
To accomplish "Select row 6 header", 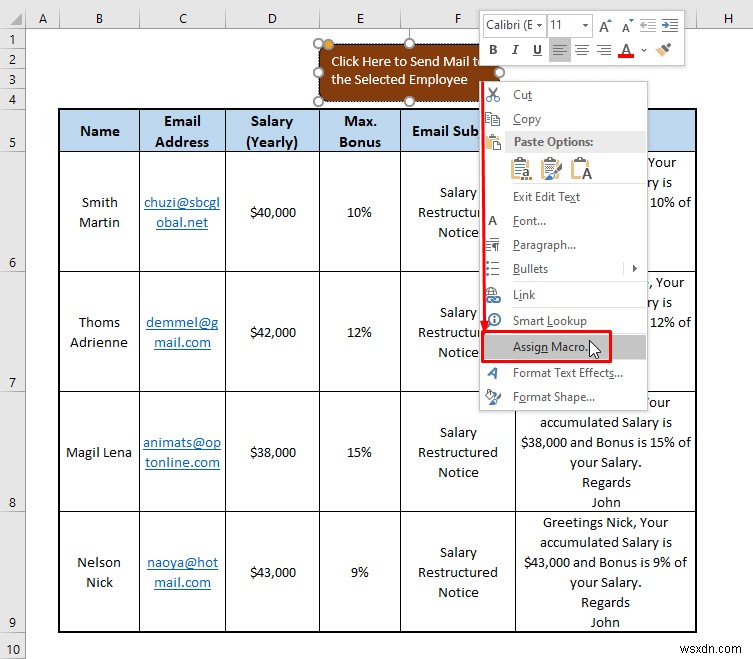I will pyautogui.click(x=12, y=211).
